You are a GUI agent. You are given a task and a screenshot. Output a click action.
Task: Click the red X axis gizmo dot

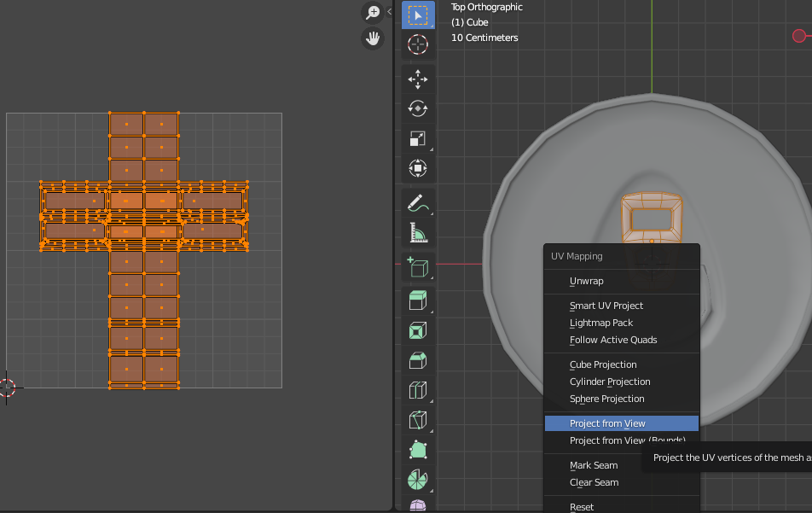tap(799, 36)
